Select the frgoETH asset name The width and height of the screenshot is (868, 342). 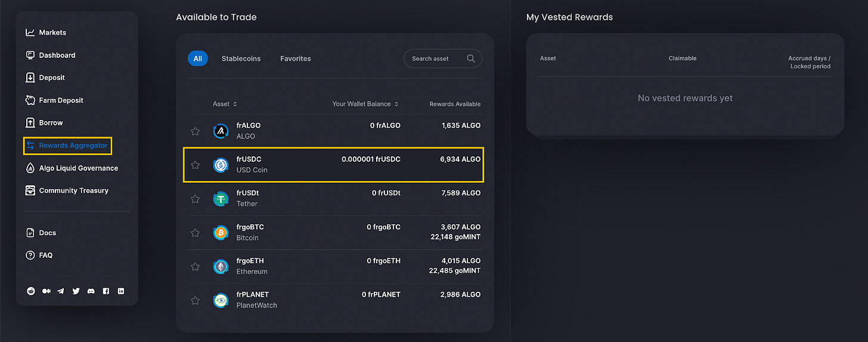point(250,261)
